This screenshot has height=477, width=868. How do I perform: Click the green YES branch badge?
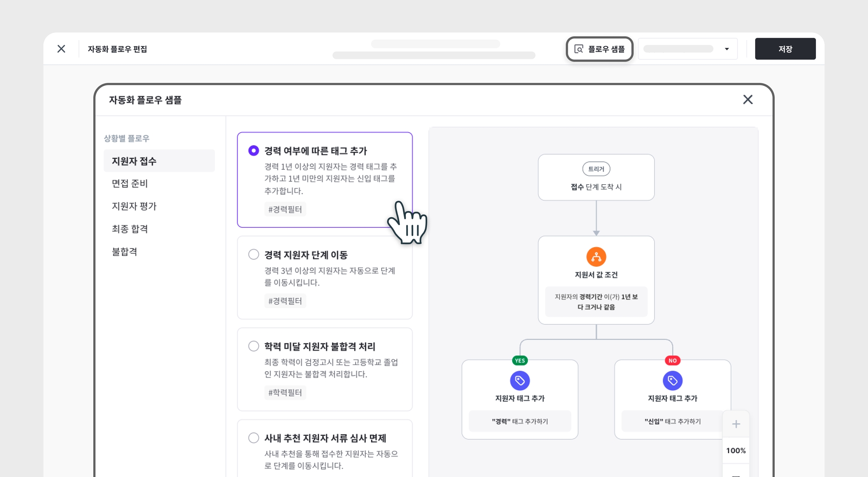click(x=520, y=360)
